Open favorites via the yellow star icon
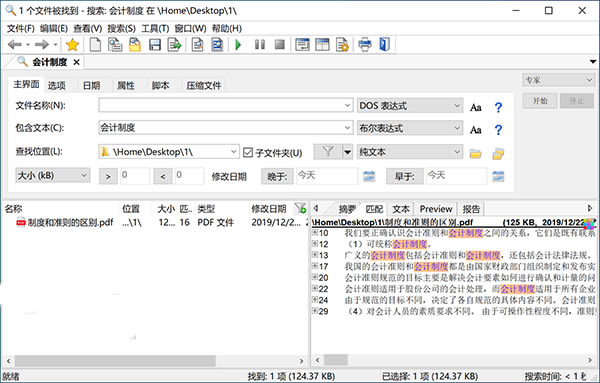600x383 pixels. point(72,45)
